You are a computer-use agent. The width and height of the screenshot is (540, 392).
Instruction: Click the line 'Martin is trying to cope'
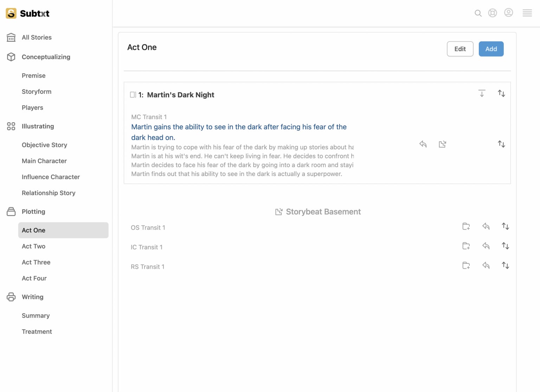242,147
